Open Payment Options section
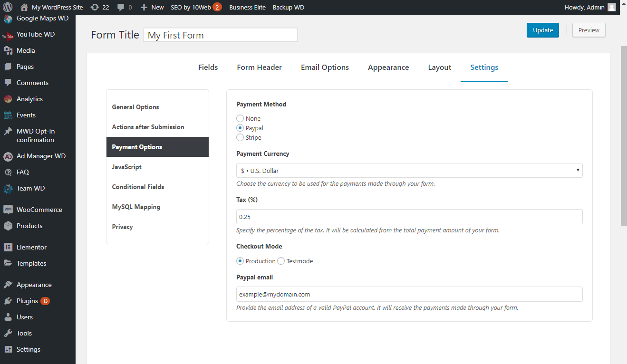 157,147
